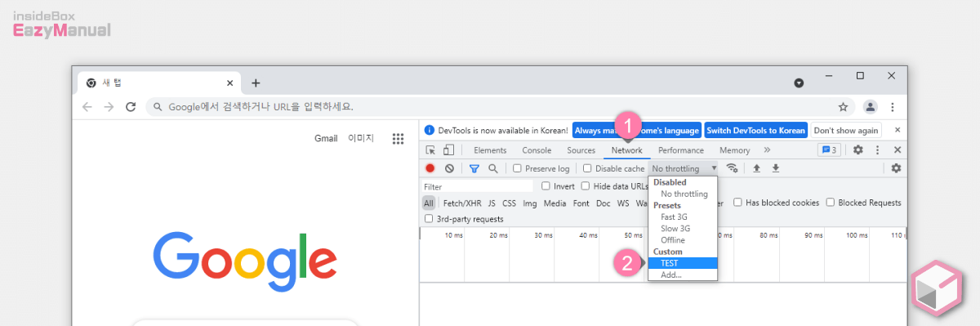Open DevTools main settings gear
Image resolution: width=980 pixels, height=326 pixels.
(x=857, y=150)
